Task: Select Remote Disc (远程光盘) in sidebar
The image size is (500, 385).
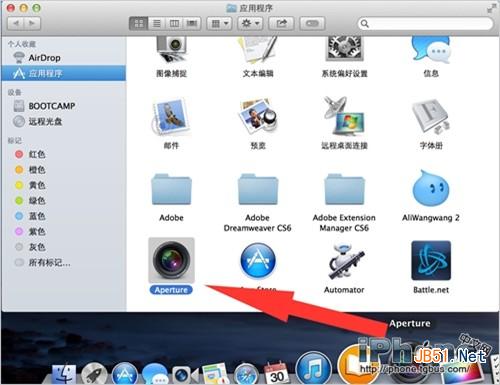Action: point(63,121)
